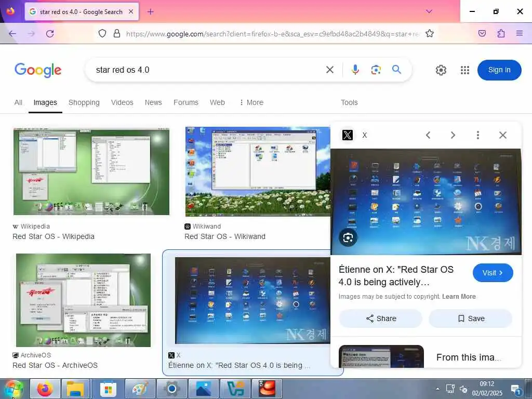Image resolution: width=532 pixels, height=399 pixels.
Task: Click the Firefox taskbar icon
Action: click(x=45, y=389)
